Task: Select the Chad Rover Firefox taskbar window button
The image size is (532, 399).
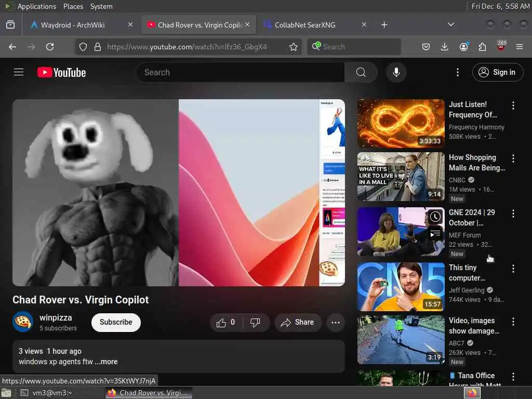Action: pos(149,393)
